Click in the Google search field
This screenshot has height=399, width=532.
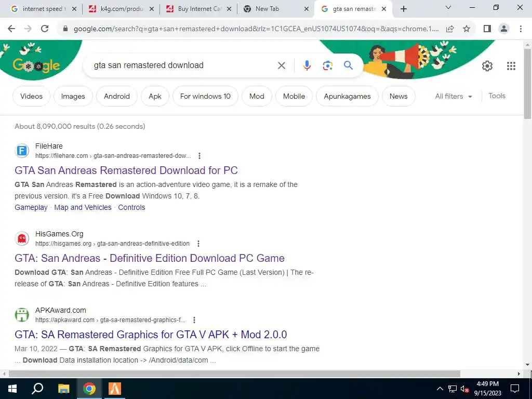183,65
